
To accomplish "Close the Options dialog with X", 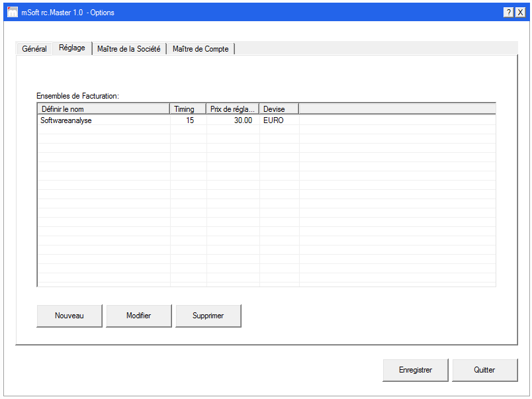I will [x=520, y=13].
